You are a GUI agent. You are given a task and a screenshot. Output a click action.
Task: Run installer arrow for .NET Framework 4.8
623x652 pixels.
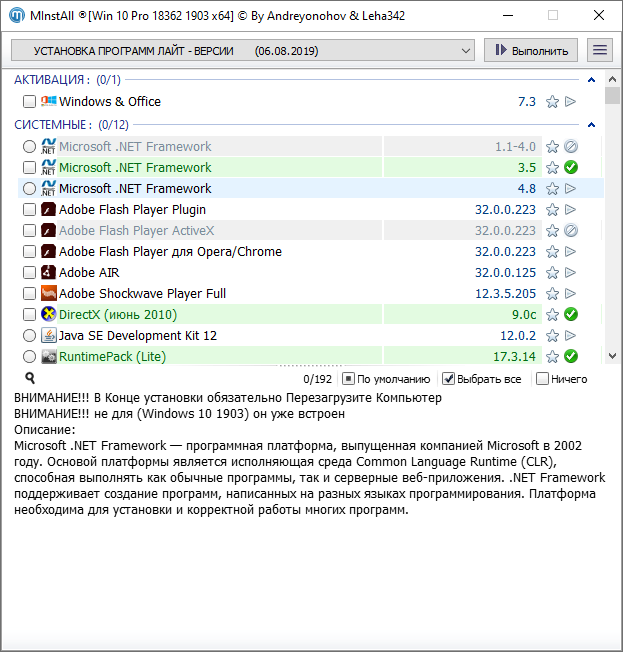coord(571,188)
